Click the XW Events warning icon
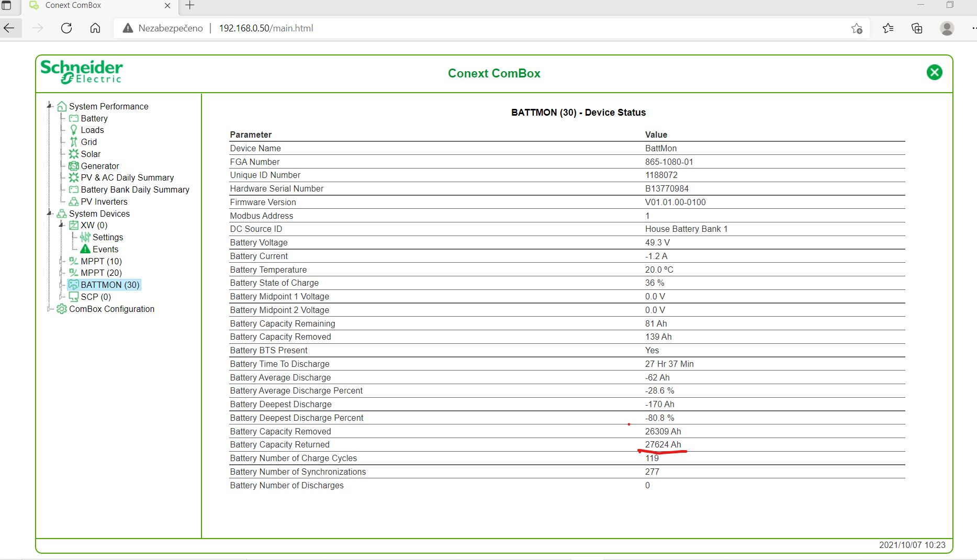 click(85, 249)
